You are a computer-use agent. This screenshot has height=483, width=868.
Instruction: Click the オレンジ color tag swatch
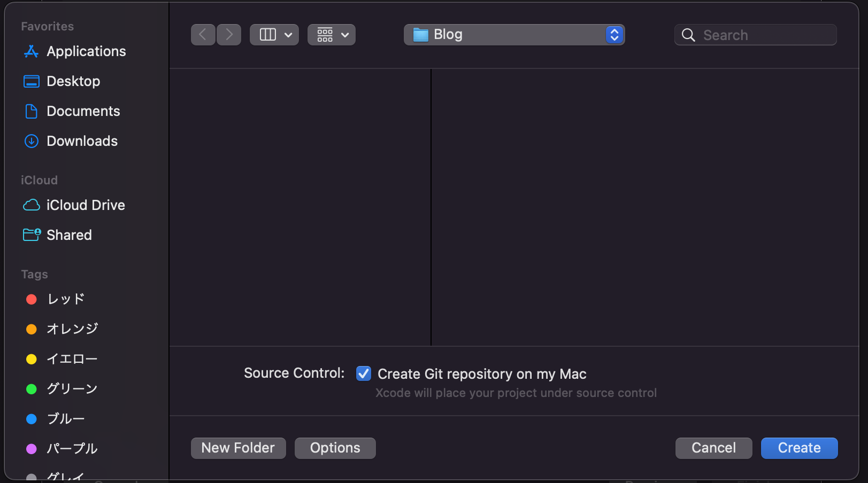tap(32, 329)
